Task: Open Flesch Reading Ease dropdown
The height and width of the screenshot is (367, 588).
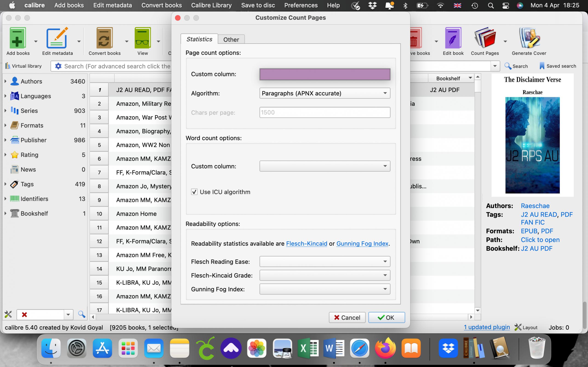Action: click(x=325, y=261)
